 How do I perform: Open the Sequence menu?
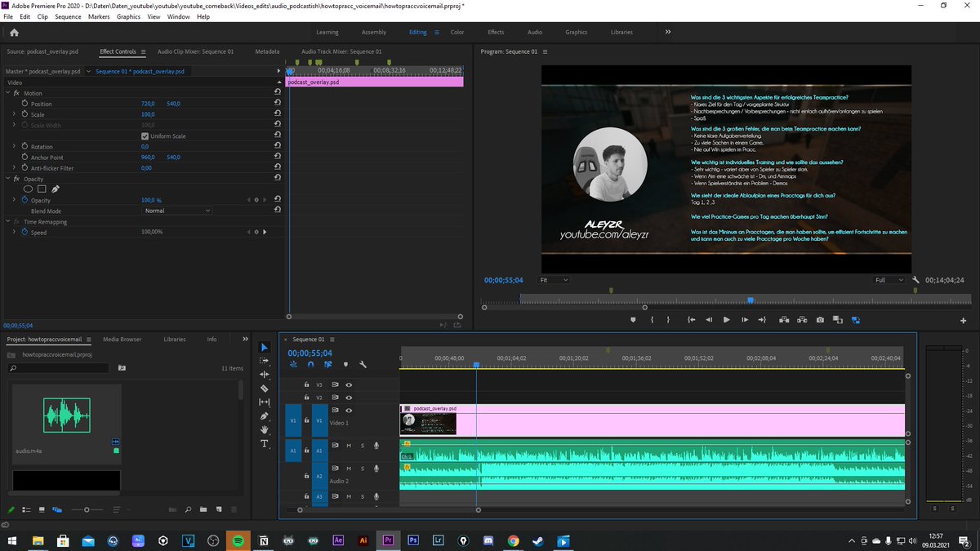68,16
